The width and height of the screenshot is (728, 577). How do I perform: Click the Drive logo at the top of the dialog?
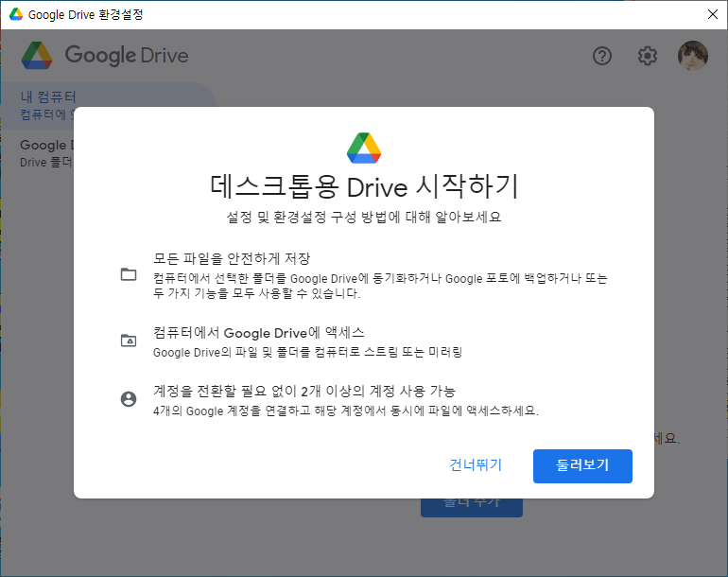coord(364,149)
